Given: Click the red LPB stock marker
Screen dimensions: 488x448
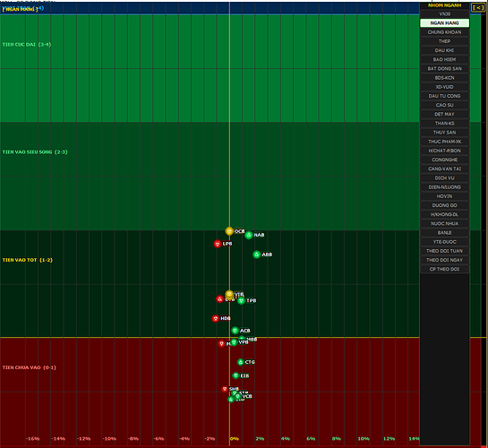Looking at the screenshot, I should point(218,244).
